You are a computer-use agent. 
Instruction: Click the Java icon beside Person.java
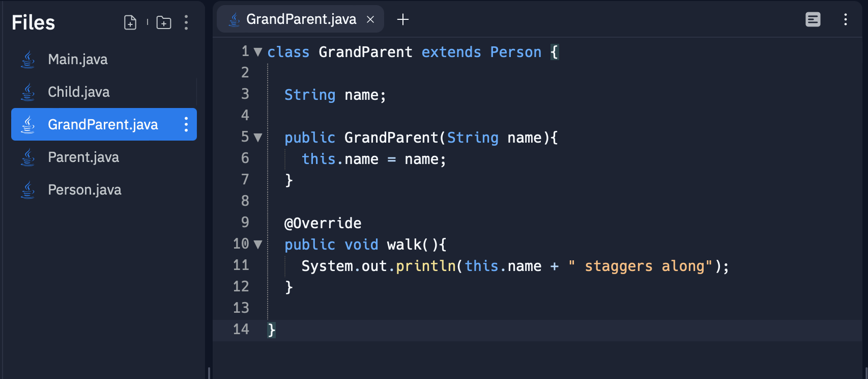28,190
